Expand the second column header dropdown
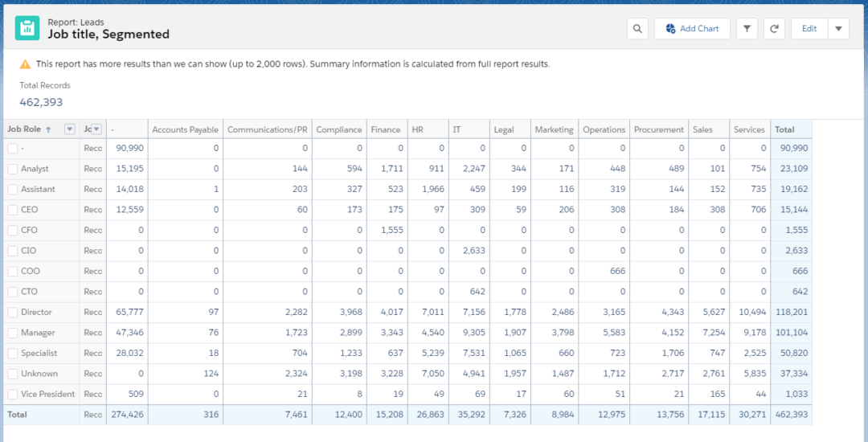Image resolution: width=868 pixels, height=442 pixels. [x=96, y=129]
